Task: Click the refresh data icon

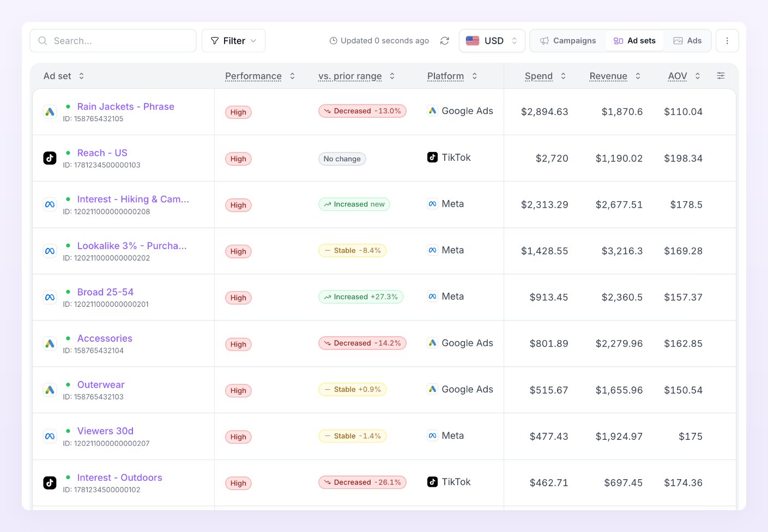Action: tap(445, 41)
